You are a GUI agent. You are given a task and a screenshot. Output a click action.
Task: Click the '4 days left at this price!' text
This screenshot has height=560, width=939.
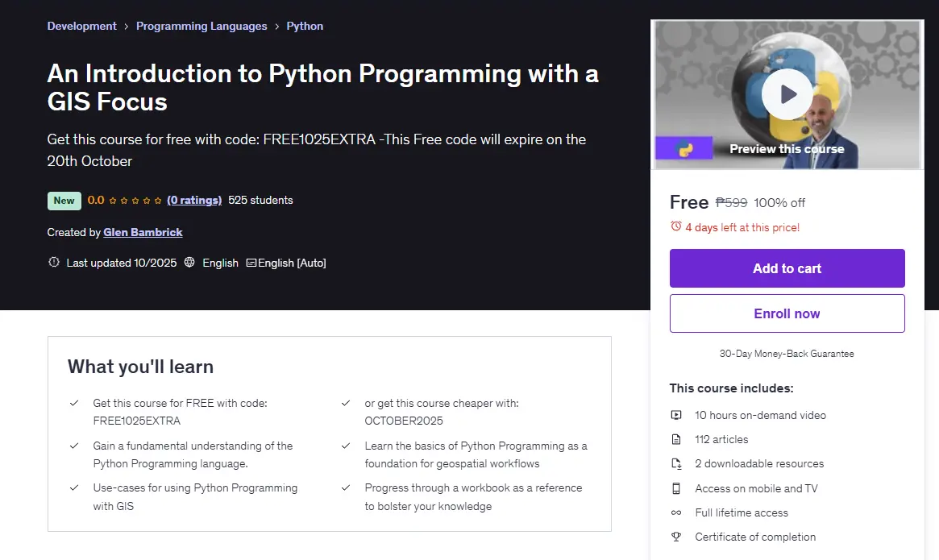point(742,227)
